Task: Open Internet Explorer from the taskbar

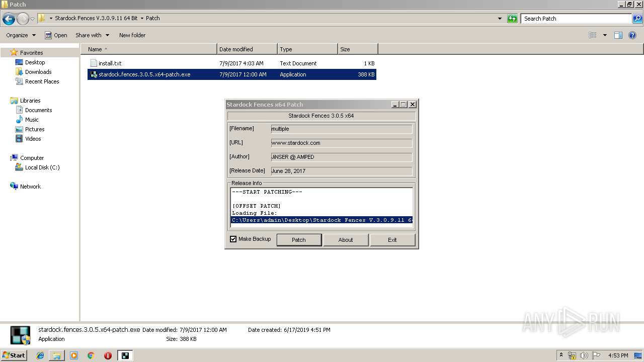Action: click(x=40, y=355)
